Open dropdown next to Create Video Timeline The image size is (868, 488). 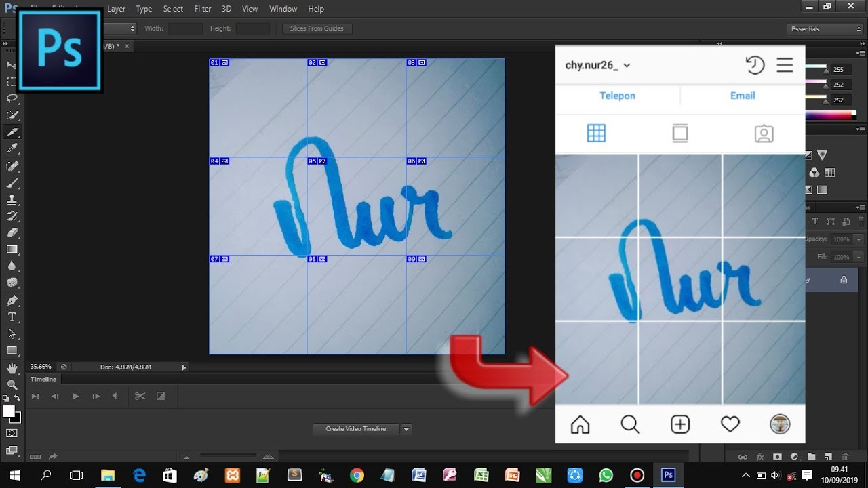[x=406, y=428]
